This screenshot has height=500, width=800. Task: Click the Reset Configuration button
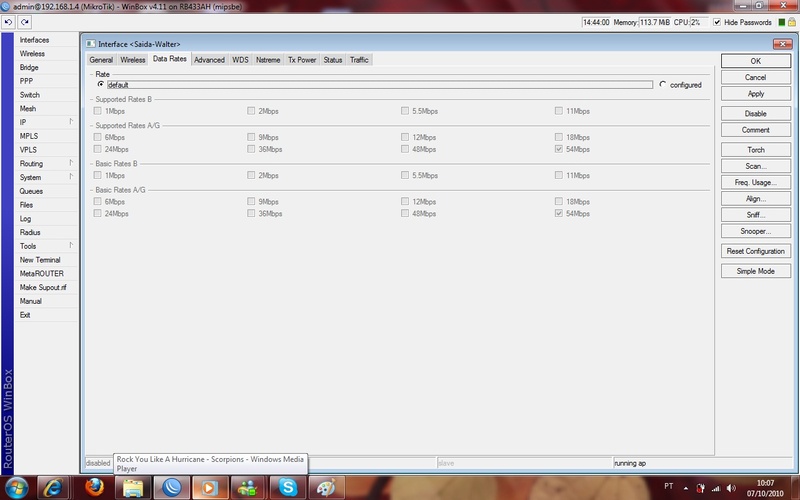(x=756, y=251)
